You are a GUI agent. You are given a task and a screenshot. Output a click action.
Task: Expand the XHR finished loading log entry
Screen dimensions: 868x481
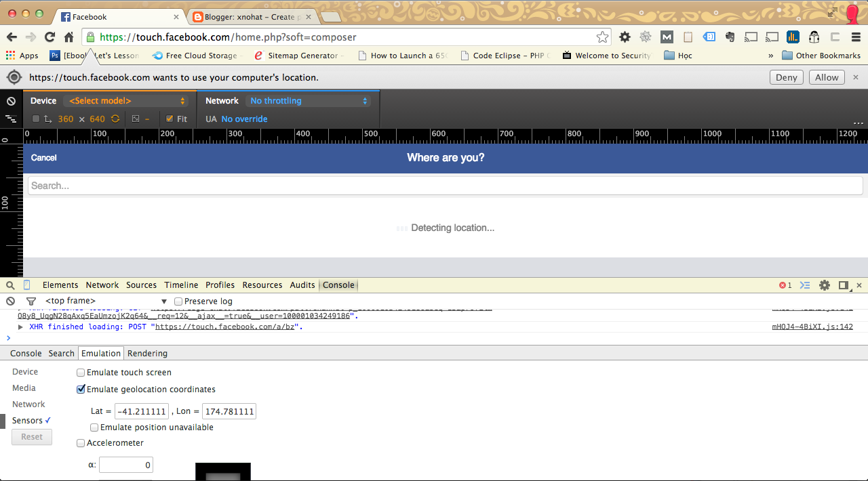(x=20, y=327)
